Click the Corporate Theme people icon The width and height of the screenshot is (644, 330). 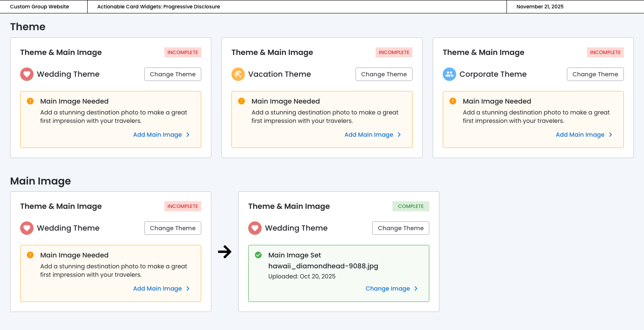449,74
